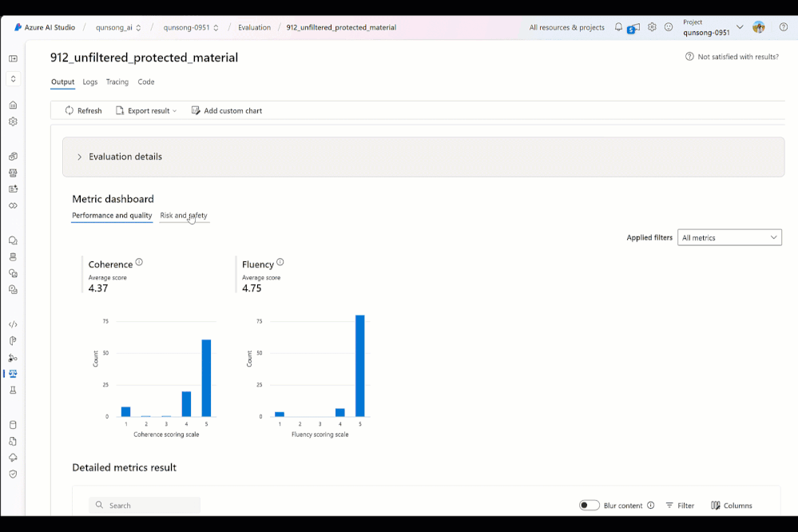
Task: Expand the Evaluation details section
Action: tap(423, 157)
